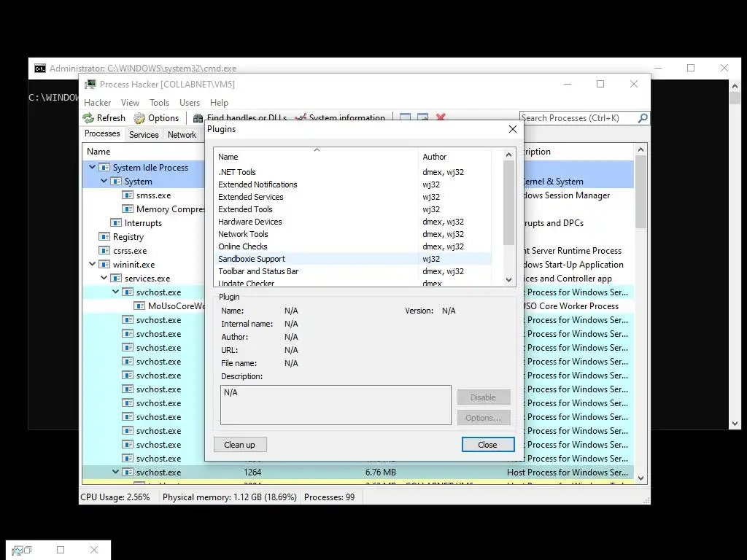Click the process list vertical scrollbar thumb
Screen dimensions: 747x560
pyautogui.click(x=640, y=192)
